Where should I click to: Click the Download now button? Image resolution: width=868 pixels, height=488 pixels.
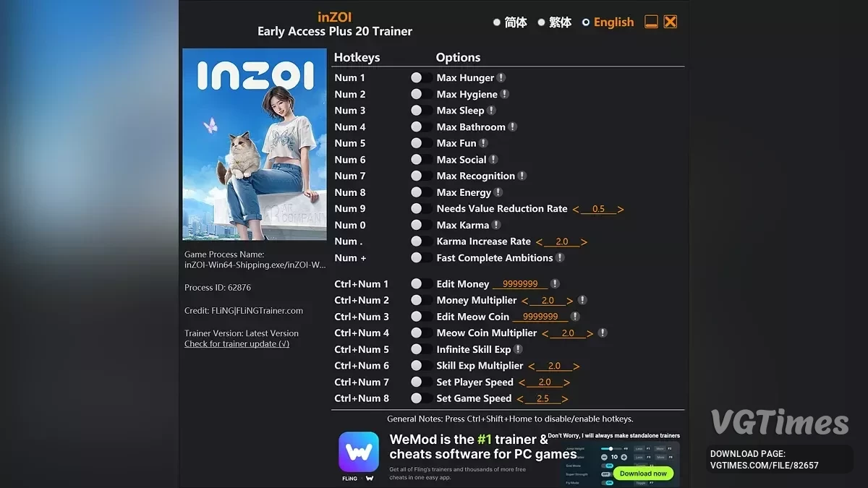click(x=643, y=474)
